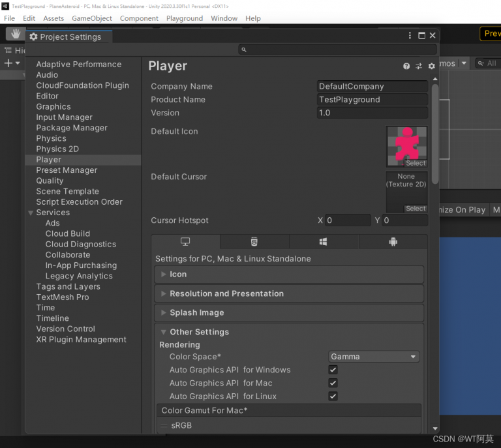Expand the Resolution and Presentation section
Image resolution: width=501 pixels, height=448 pixels.
[226, 293]
